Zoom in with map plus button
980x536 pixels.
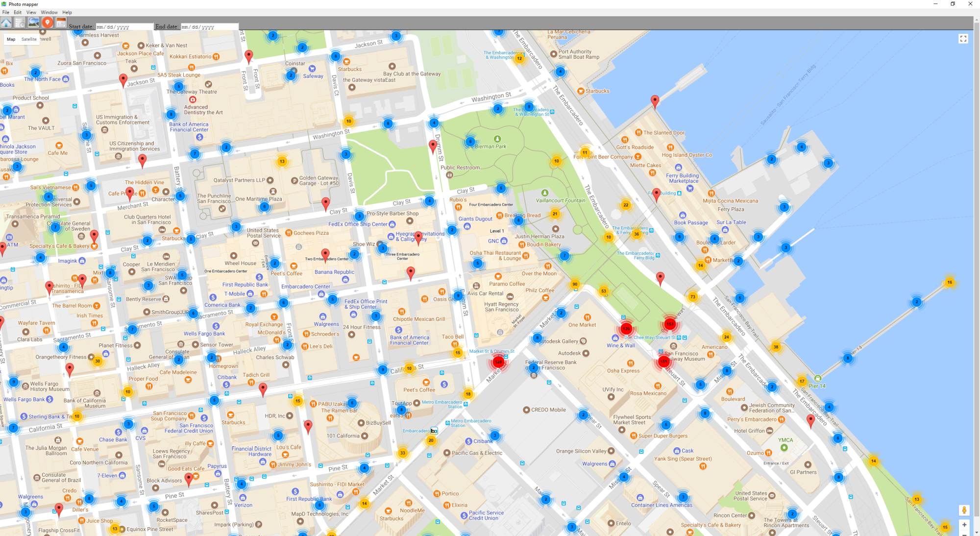(x=964, y=525)
